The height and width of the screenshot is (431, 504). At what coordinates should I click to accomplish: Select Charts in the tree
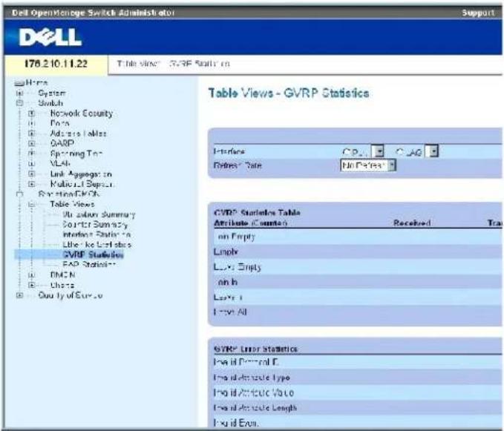[x=62, y=285]
